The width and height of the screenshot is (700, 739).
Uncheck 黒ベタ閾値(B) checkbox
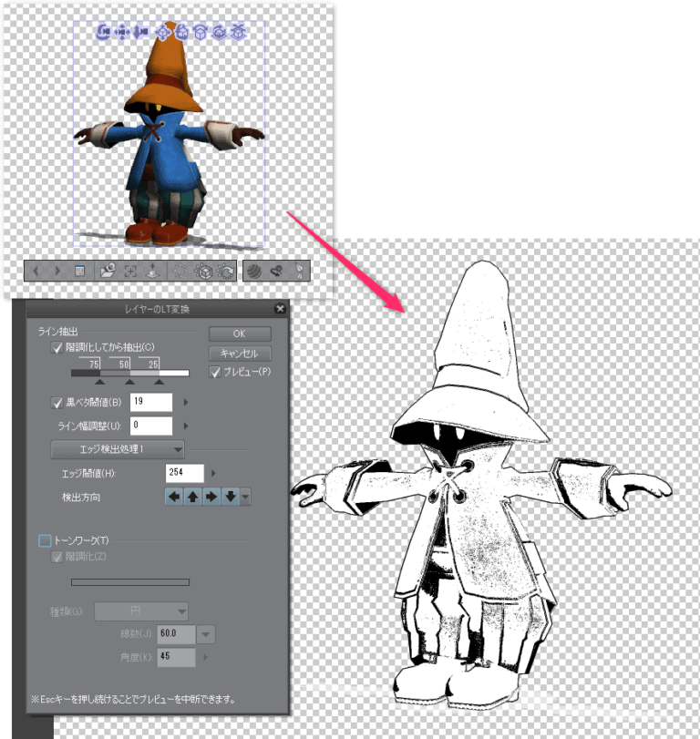[x=57, y=403]
